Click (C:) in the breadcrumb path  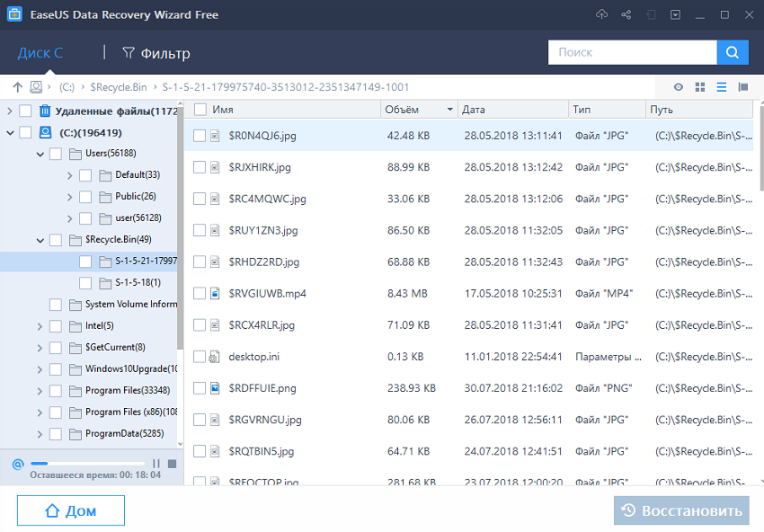(67, 87)
